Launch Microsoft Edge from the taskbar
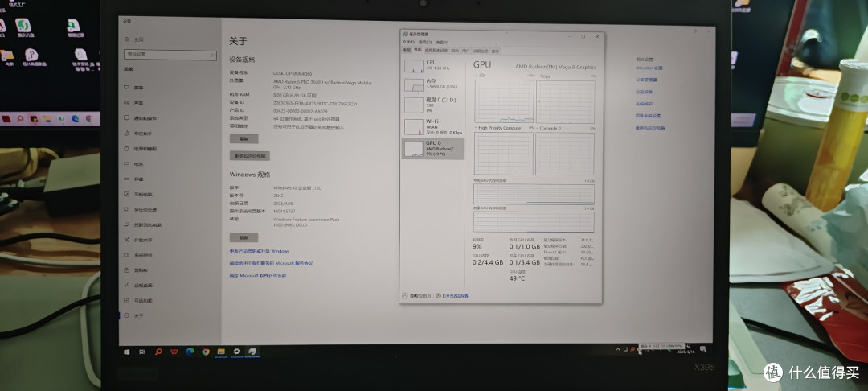This screenshot has width=868, height=391. pos(190,351)
